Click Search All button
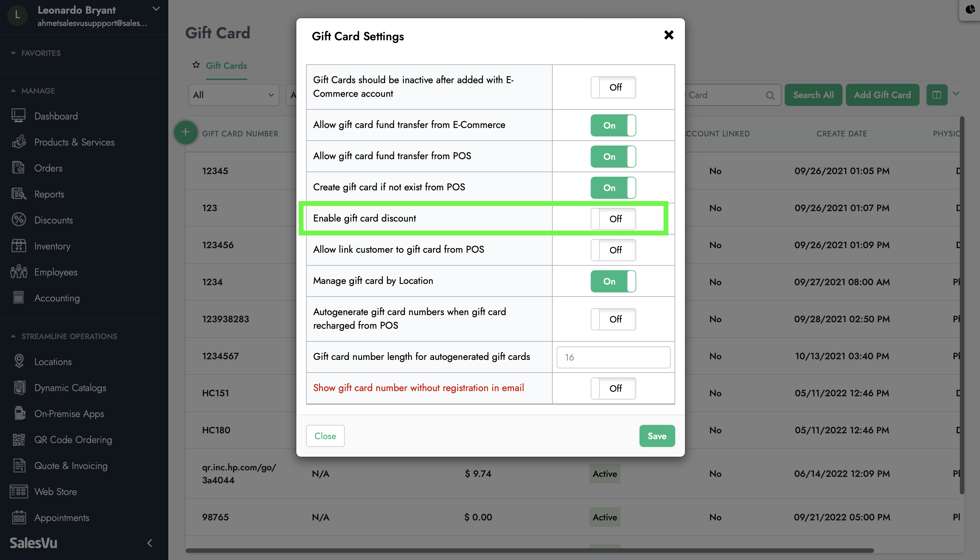The height and width of the screenshot is (560, 980). [x=813, y=94]
